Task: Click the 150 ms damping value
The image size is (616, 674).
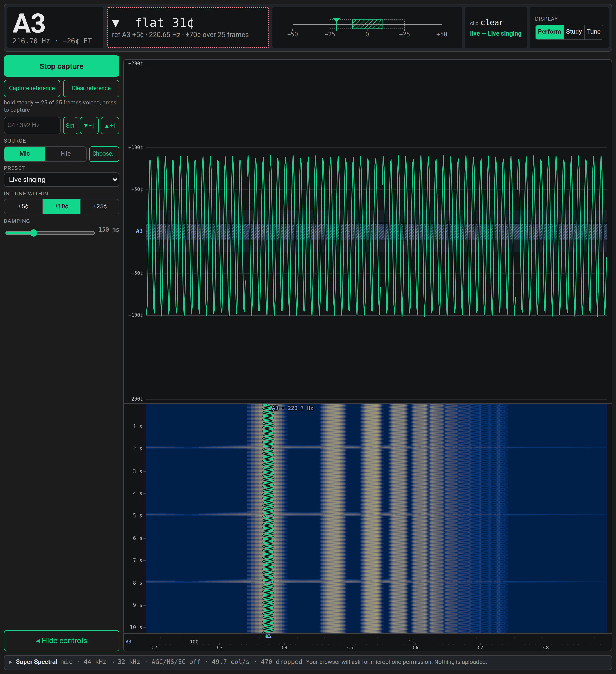Action: pos(109,230)
